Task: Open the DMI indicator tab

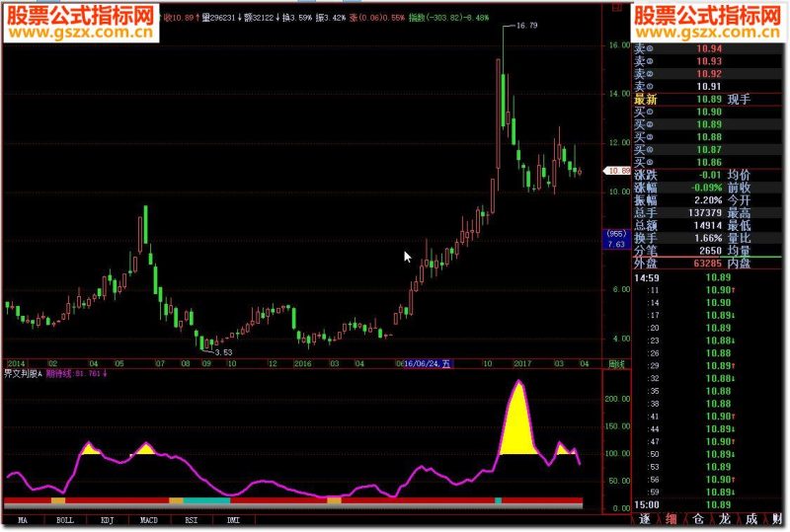Action: click(233, 520)
